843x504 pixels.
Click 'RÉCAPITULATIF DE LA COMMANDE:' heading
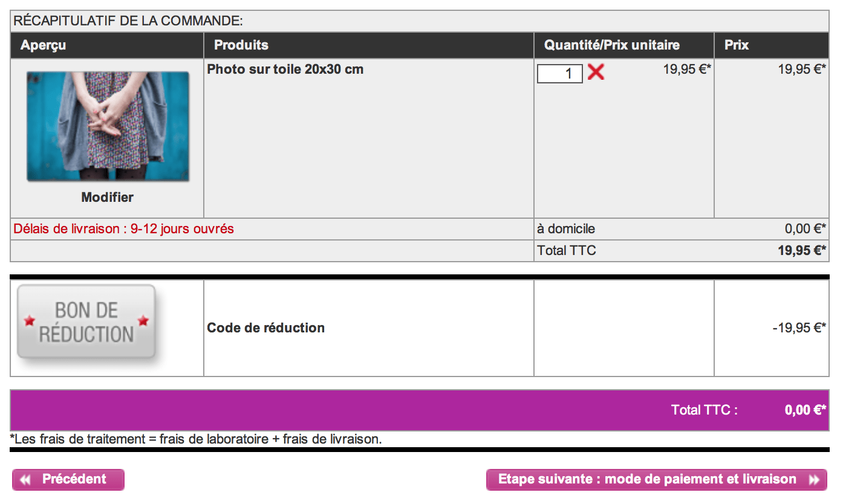coord(128,21)
